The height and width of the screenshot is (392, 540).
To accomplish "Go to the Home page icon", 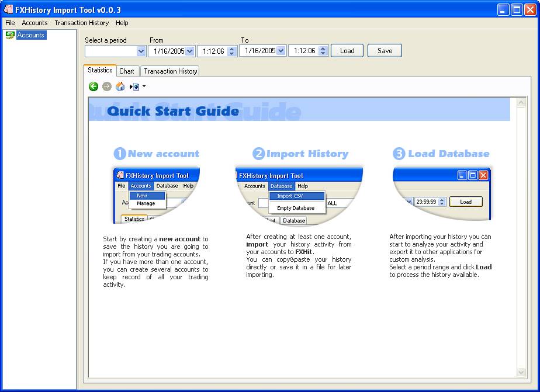I will point(120,86).
